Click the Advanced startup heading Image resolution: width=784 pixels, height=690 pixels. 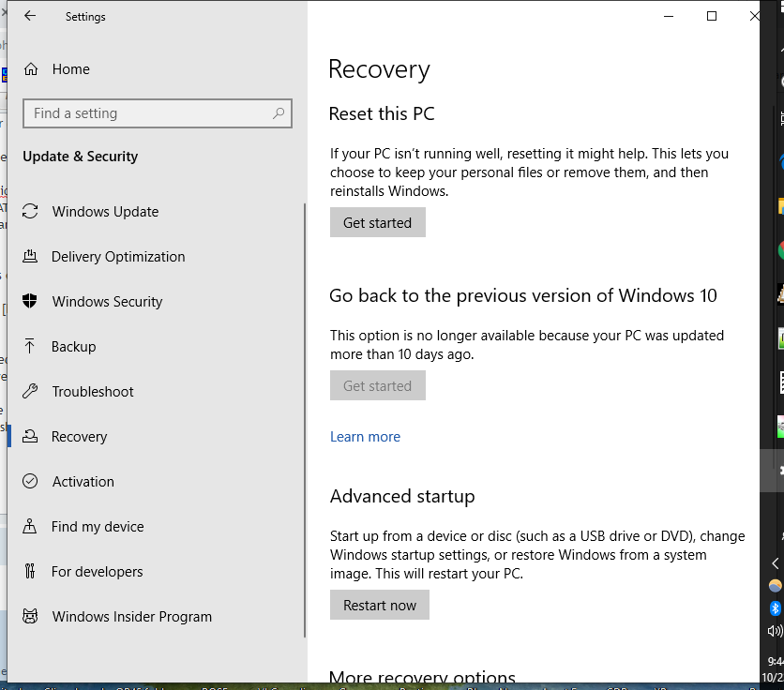(x=402, y=497)
